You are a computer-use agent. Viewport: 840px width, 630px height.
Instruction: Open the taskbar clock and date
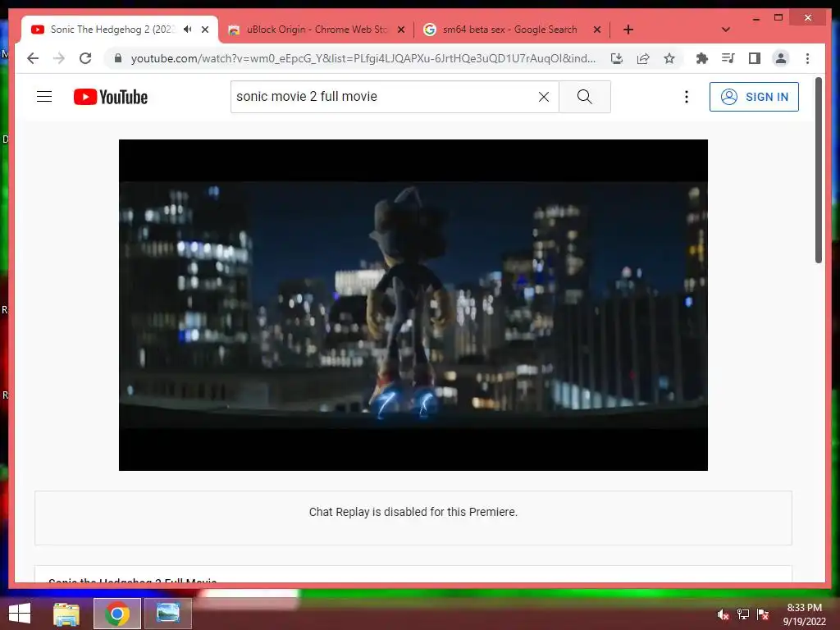[804, 614]
